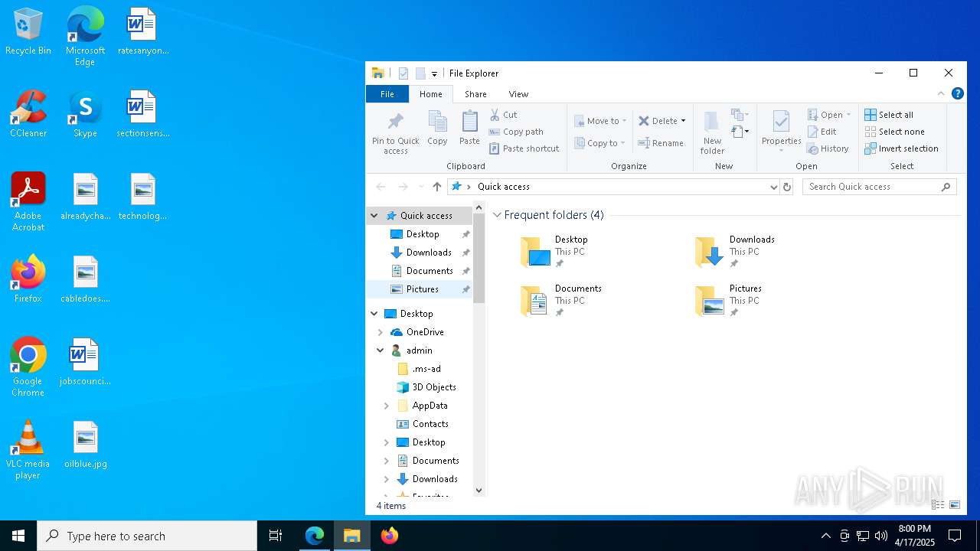Switch to the View ribbon tab
980x551 pixels.
pyautogui.click(x=518, y=94)
